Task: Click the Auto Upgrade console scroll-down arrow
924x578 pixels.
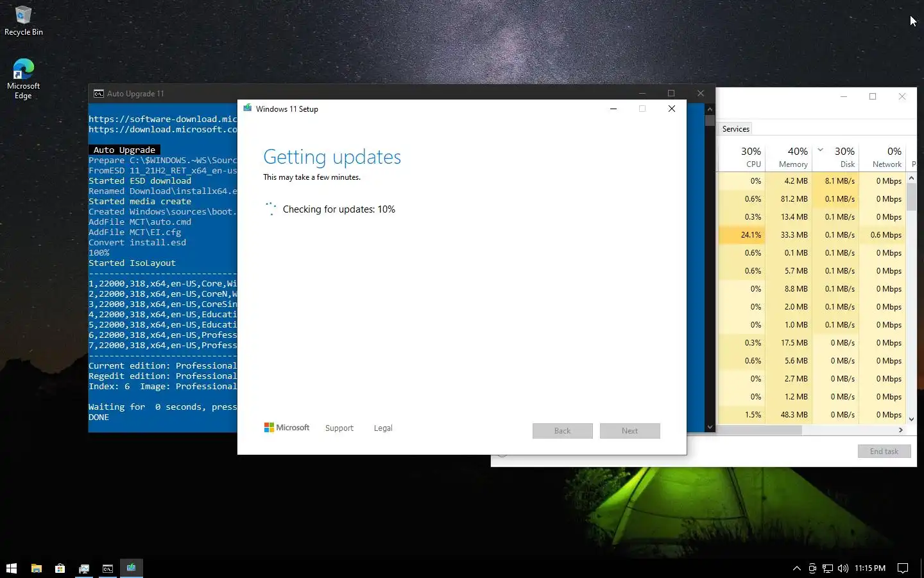Action: pos(710,427)
